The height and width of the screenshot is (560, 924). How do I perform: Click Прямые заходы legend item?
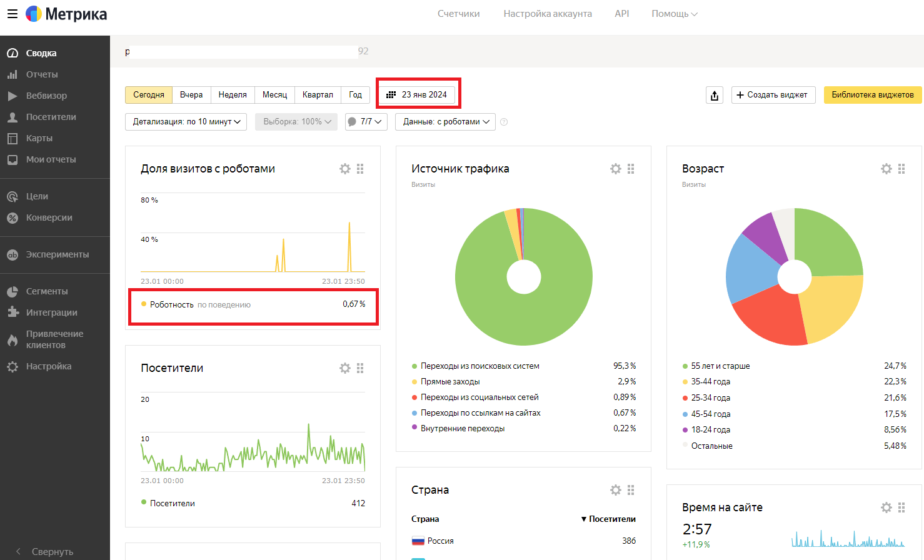pos(451,382)
